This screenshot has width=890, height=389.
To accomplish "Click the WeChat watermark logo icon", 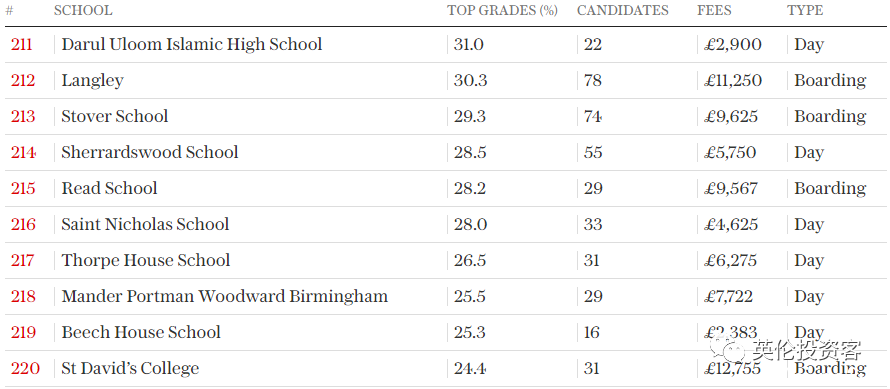I will (x=729, y=350).
